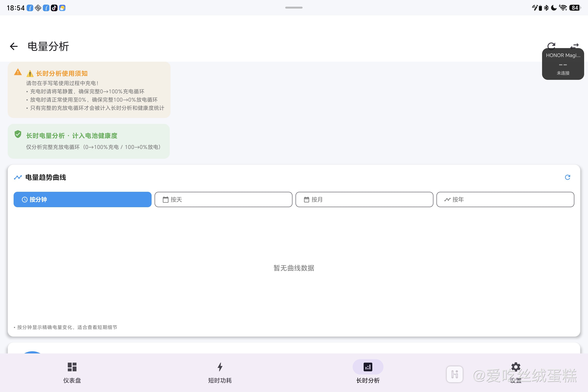The image size is (588, 392).
Task: Tap the do-not-disturb moon icon
Action: point(554,8)
